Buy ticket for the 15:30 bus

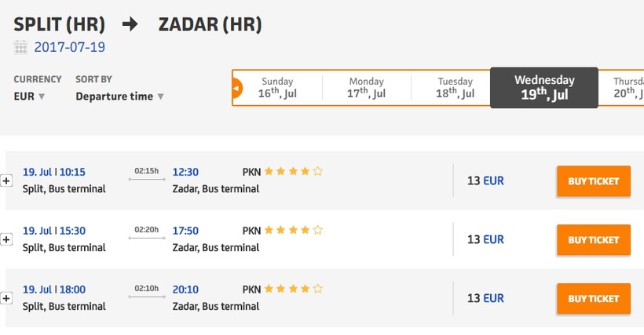click(593, 240)
